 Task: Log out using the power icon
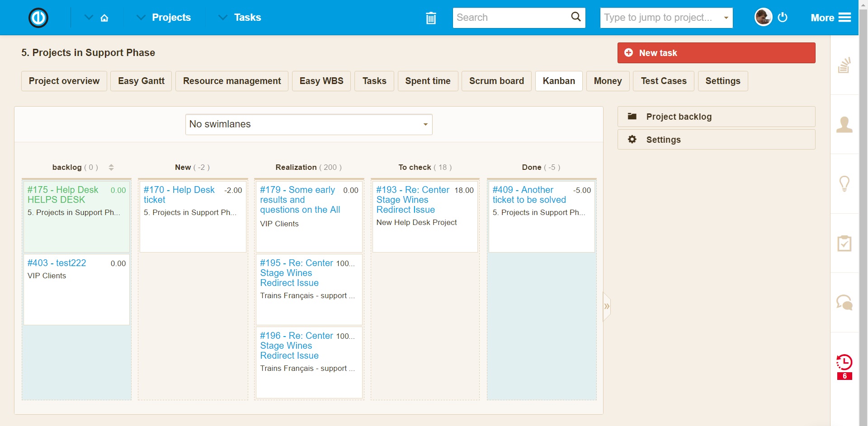(x=783, y=17)
